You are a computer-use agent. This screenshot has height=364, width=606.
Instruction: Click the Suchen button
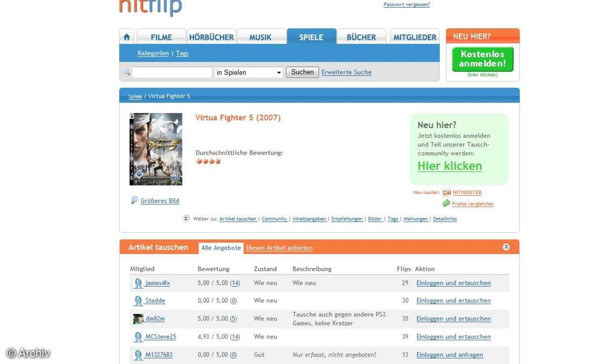pos(302,72)
